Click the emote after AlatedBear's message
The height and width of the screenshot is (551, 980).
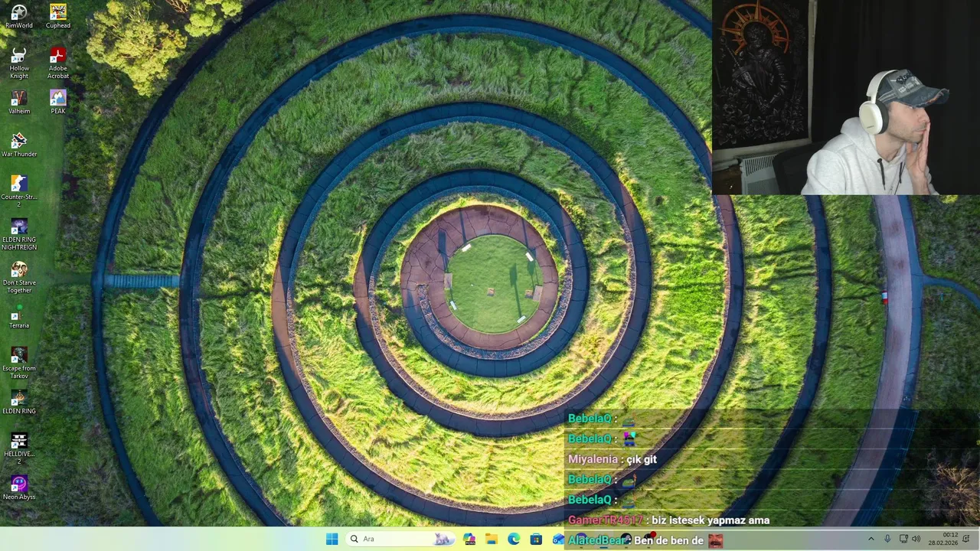[x=715, y=541]
